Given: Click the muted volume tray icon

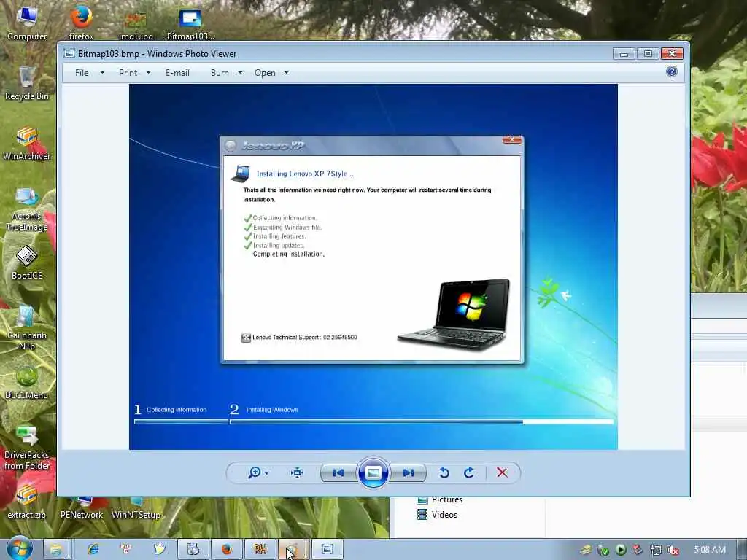Looking at the screenshot, I should [673, 550].
